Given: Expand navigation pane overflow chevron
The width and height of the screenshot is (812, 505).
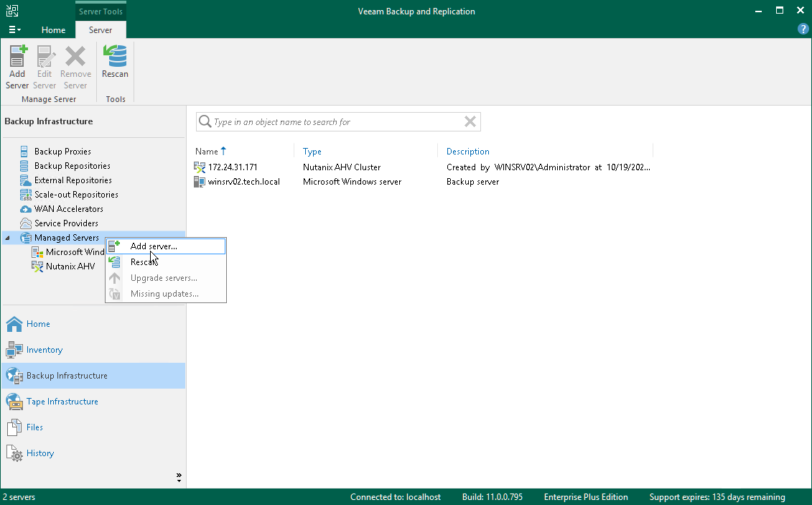Looking at the screenshot, I should [x=179, y=477].
